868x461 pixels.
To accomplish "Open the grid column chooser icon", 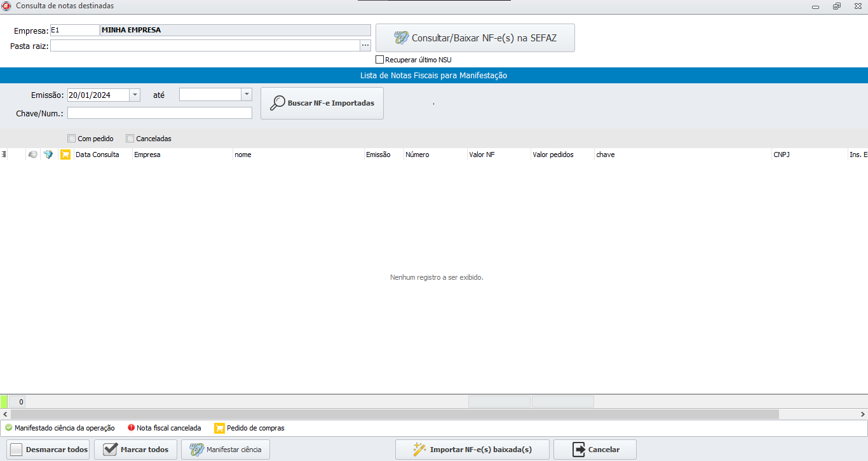I will [x=4, y=155].
